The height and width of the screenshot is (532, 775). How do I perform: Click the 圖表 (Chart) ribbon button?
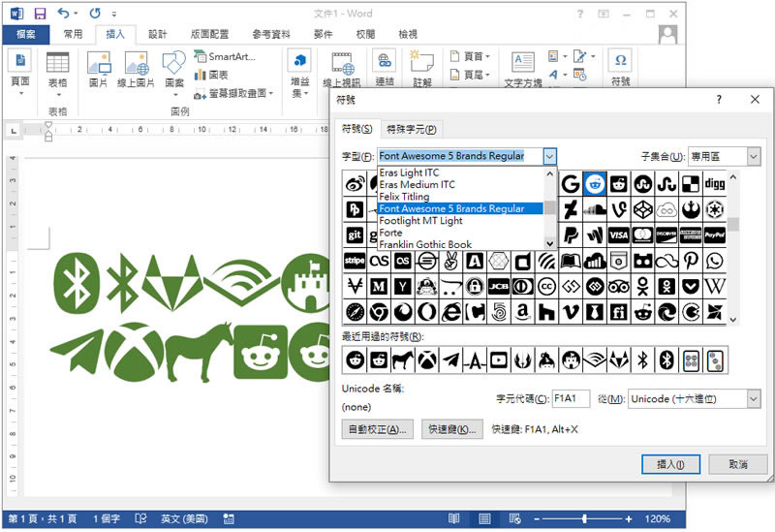(211, 75)
